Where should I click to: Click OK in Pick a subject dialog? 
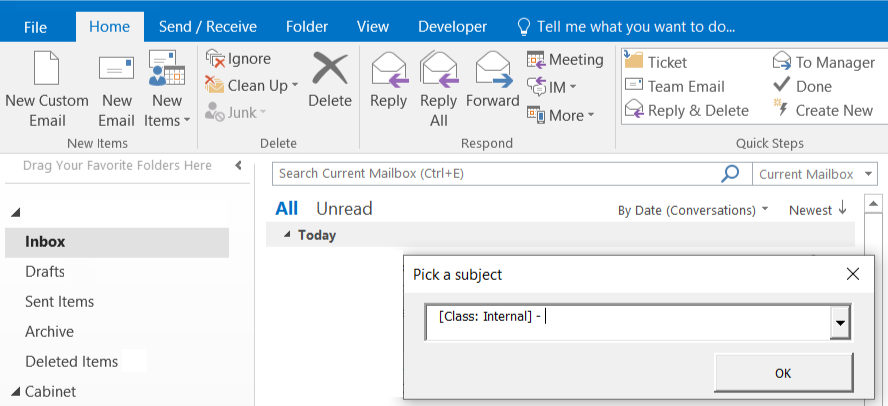783,373
